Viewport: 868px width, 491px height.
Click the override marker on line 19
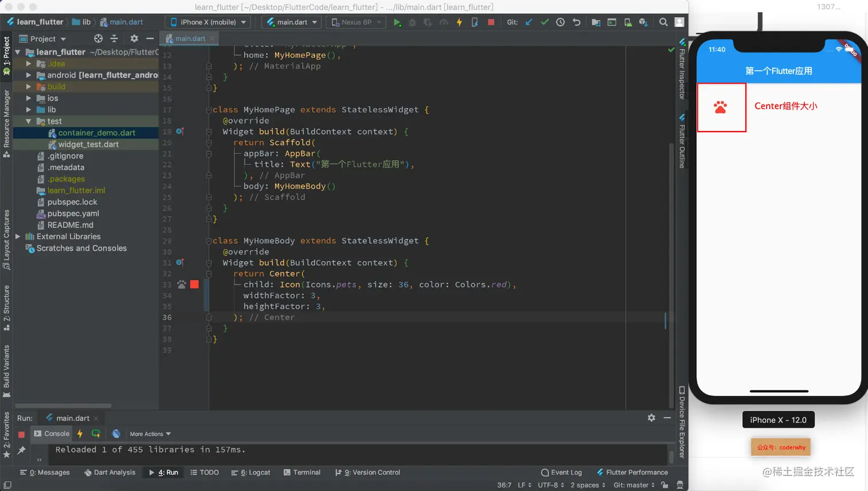click(180, 132)
